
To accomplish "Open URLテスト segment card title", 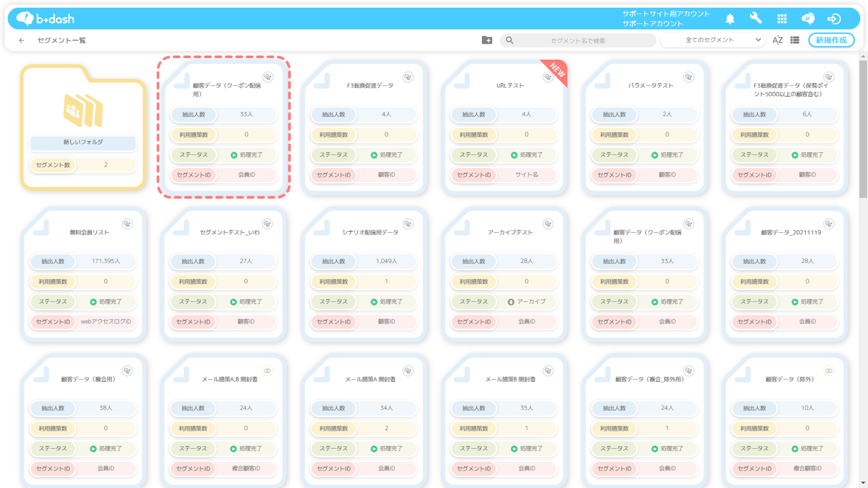I will pyautogui.click(x=510, y=85).
